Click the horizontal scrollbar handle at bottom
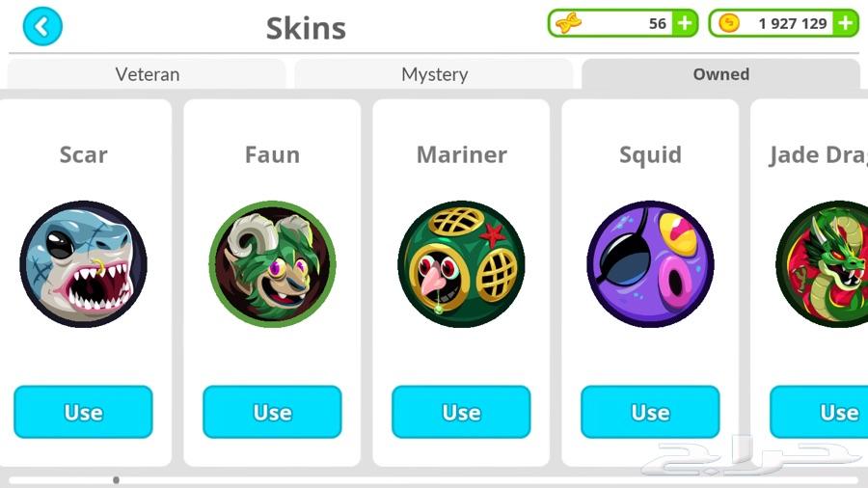Image resolution: width=868 pixels, height=488 pixels. (x=117, y=480)
